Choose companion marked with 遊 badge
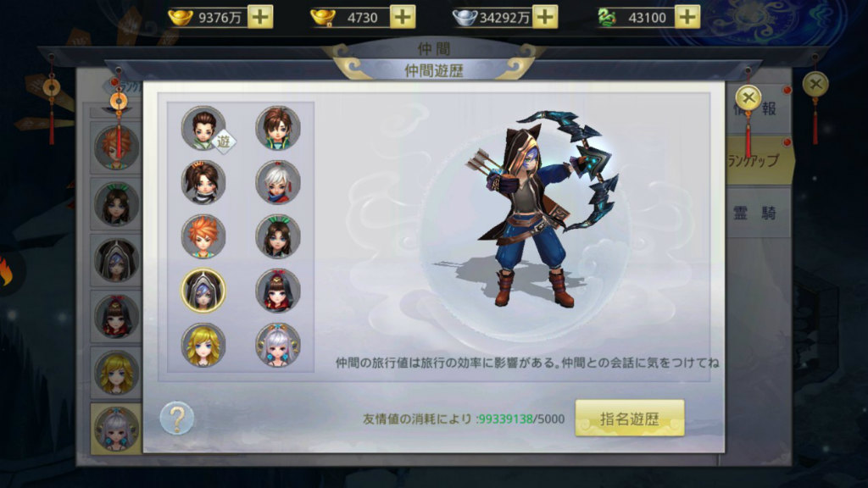This screenshot has height=488, width=868. click(205, 129)
